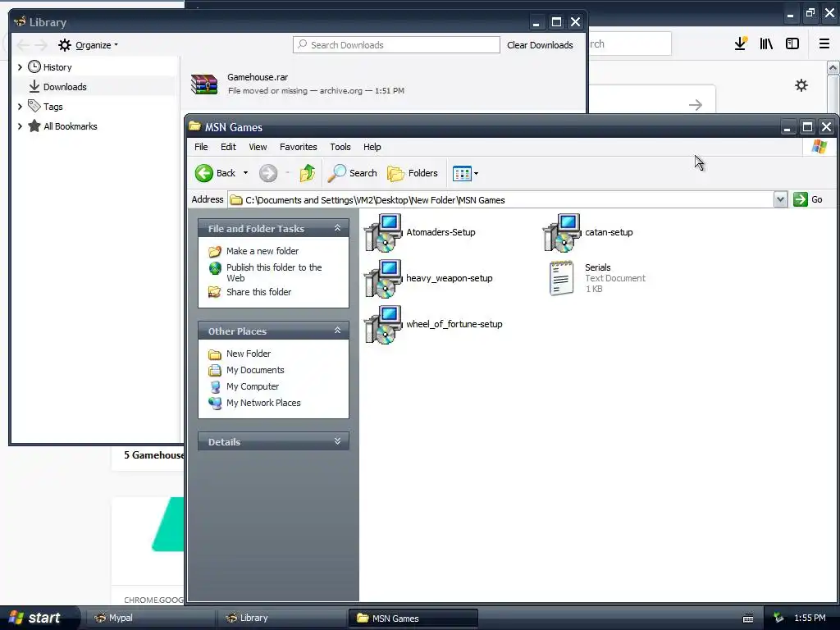Click Share this folder link
Image resolution: width=840 pixels, height=630 pixels.
pyautogui.click(x=258, y=292)
